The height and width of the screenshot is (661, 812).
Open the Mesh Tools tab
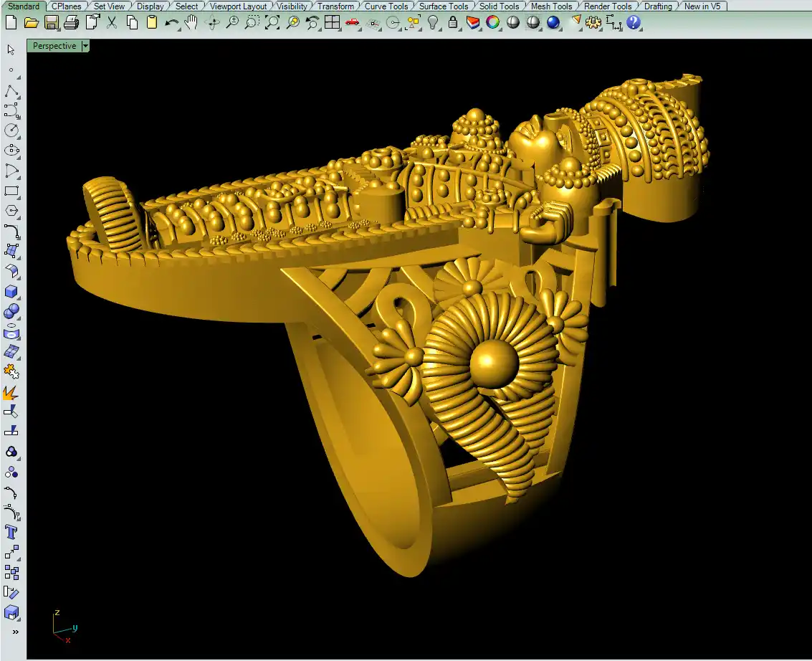(552, 6)
